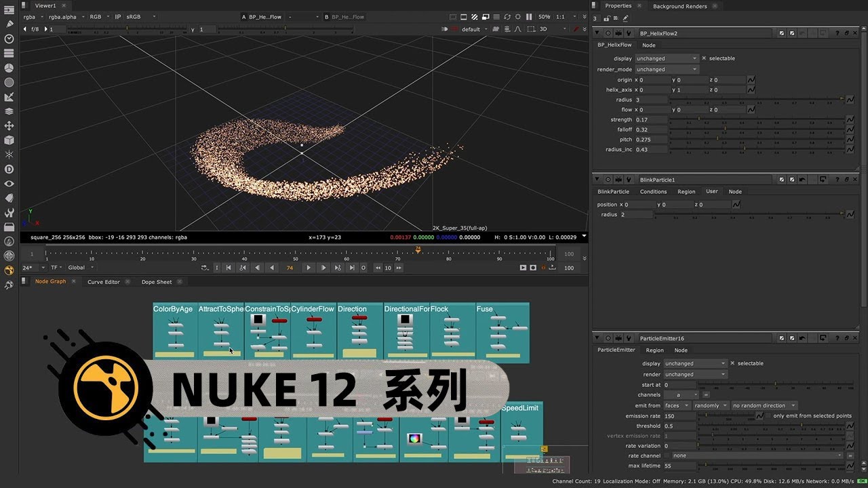Open animation menu for helix_axis
The image size is (868, 488).
point(751,89)
